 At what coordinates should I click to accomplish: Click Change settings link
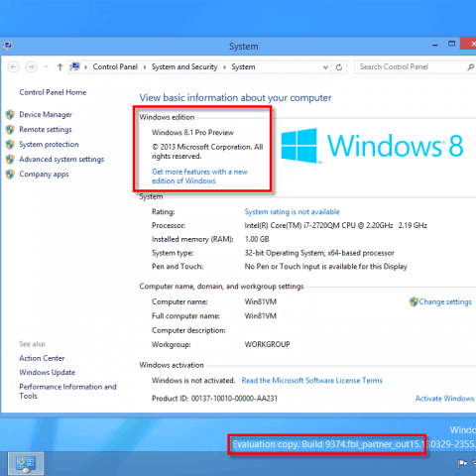click(445, 301)
